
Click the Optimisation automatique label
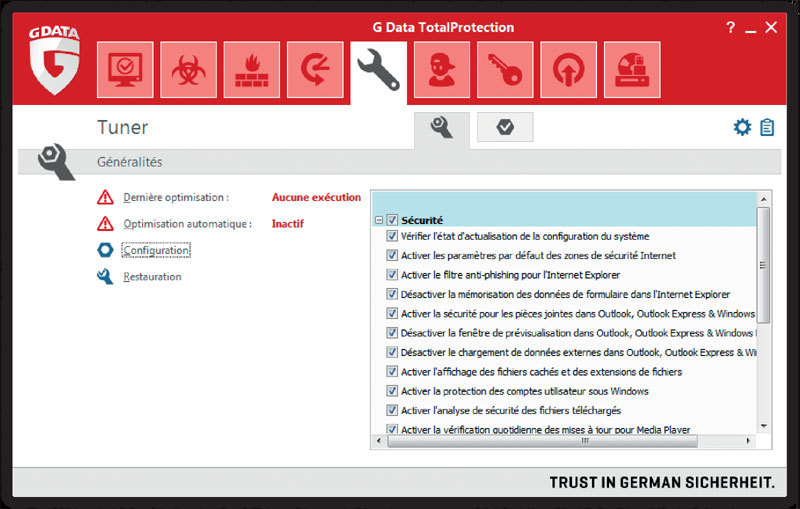tap(187, 223)
